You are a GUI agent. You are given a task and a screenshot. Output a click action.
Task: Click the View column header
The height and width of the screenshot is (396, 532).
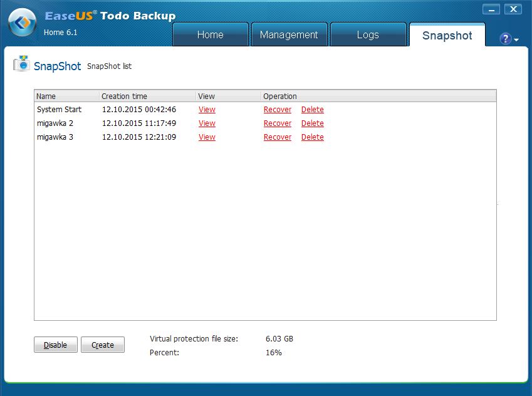pos(228,96)
